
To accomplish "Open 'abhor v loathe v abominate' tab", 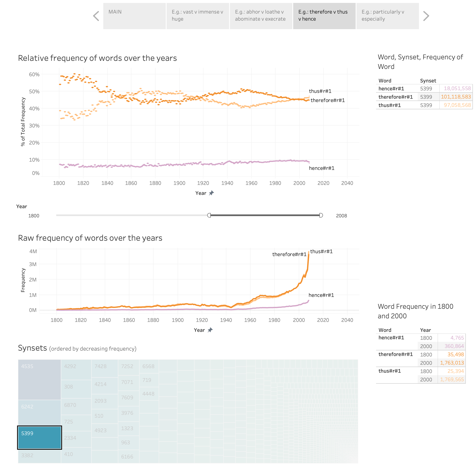I will [261, 16].
